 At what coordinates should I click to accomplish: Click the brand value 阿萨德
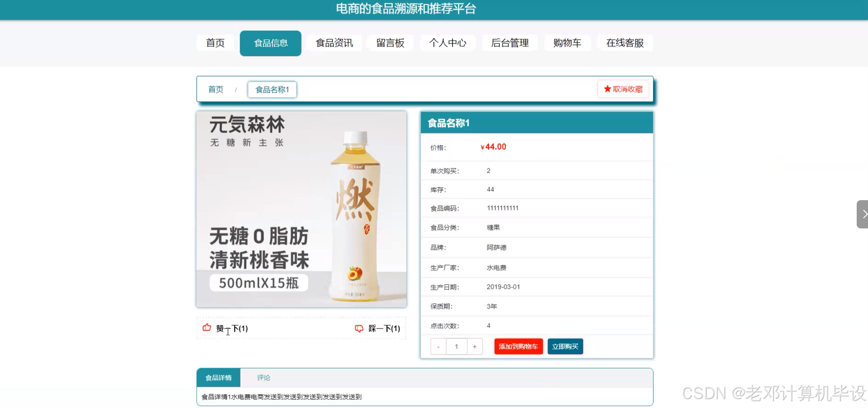click(496, 247)
